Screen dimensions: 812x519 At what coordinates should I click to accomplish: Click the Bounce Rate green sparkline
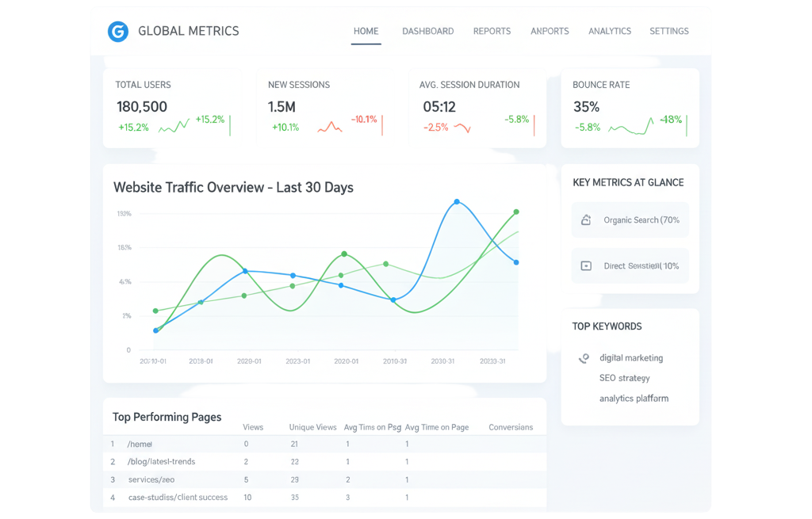(631, 127)
